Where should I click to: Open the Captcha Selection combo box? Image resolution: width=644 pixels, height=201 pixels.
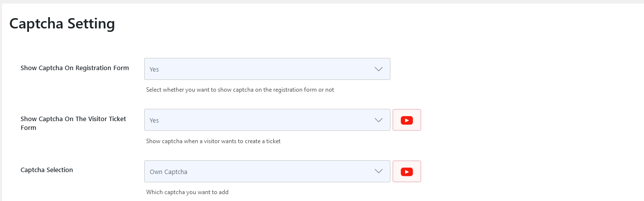click(x=267, y=172)
